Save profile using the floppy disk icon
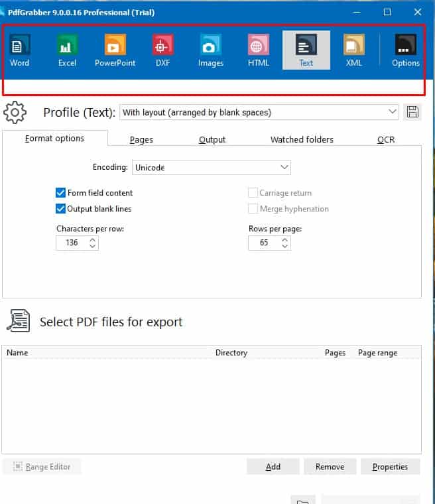The image size is (435, 504). [x=412, y=112]
